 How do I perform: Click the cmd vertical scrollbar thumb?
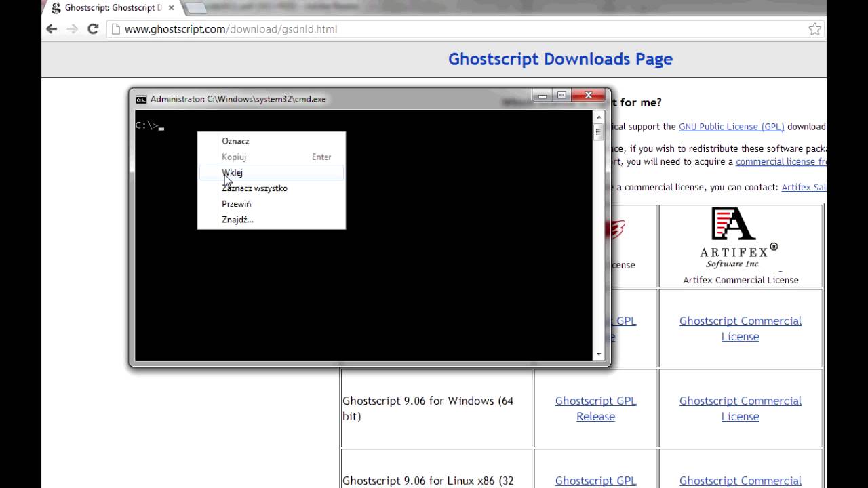[x=598, y=131]
